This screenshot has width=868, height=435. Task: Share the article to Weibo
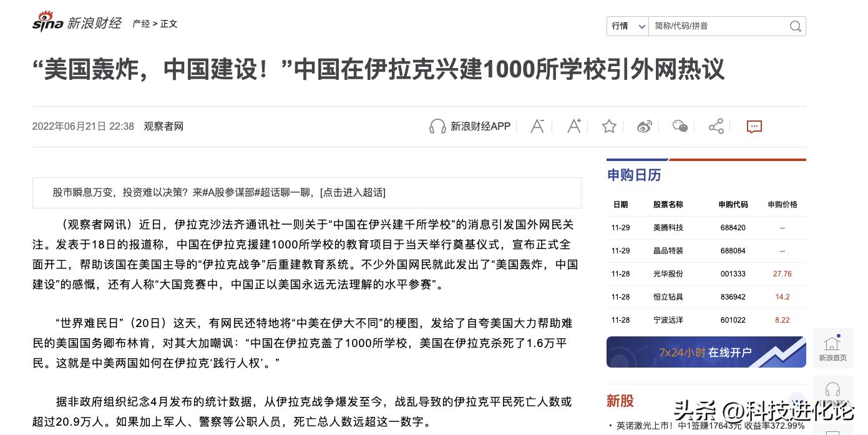pyautogui.click(x=645, y=127)
